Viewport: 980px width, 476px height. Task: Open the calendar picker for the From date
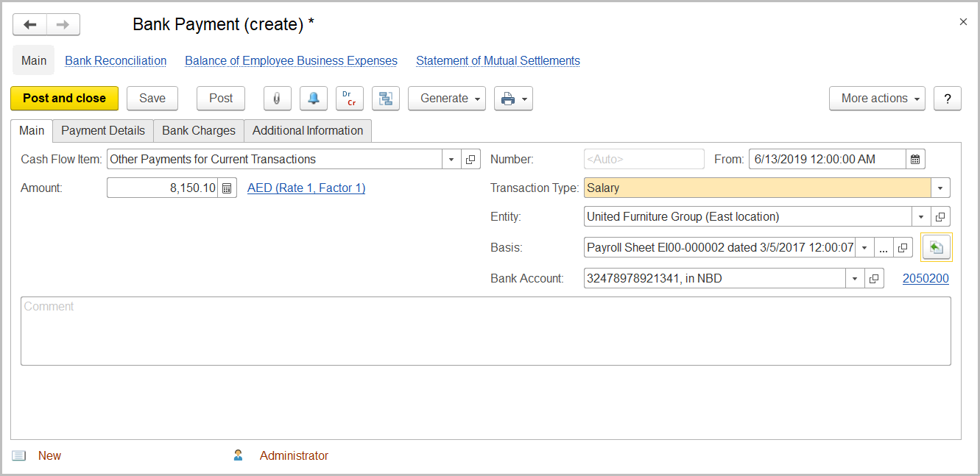914,158
